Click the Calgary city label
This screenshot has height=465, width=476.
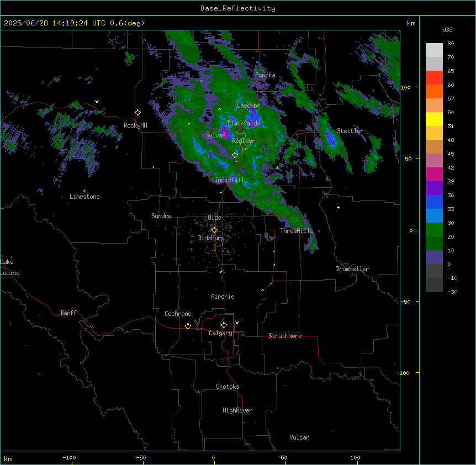tap(220, 333)
